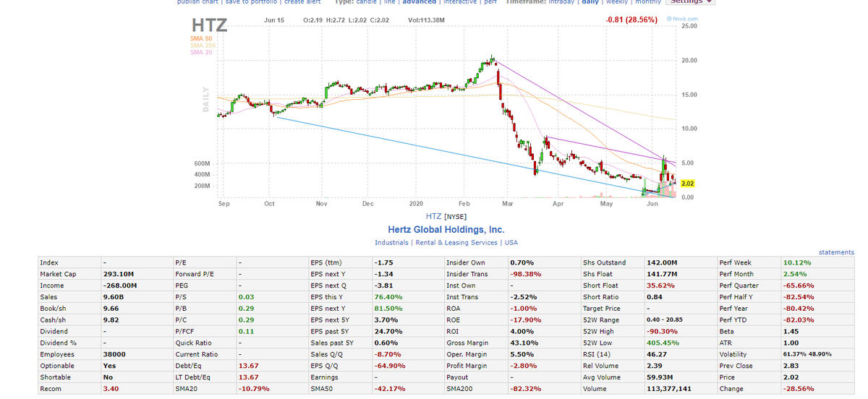Click the Perf Quarter value -65.66%
The height and width of the screenshot is (399, 868).
[798, 286]
